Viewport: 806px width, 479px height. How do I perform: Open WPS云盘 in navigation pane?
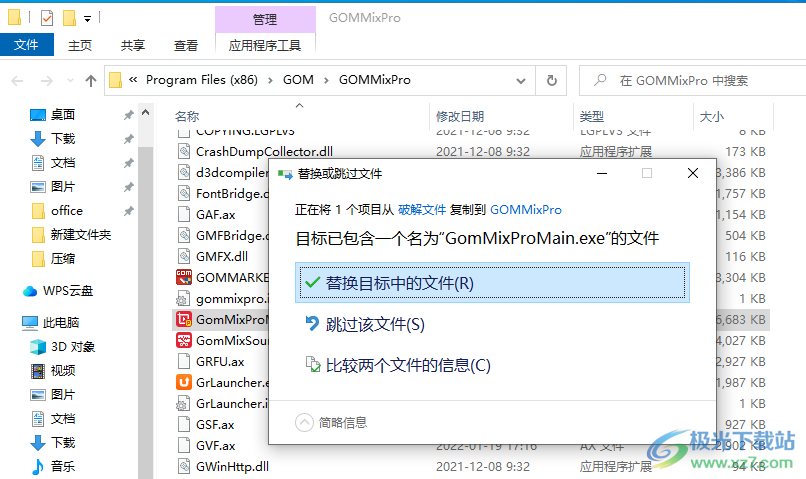click(68, 291)
